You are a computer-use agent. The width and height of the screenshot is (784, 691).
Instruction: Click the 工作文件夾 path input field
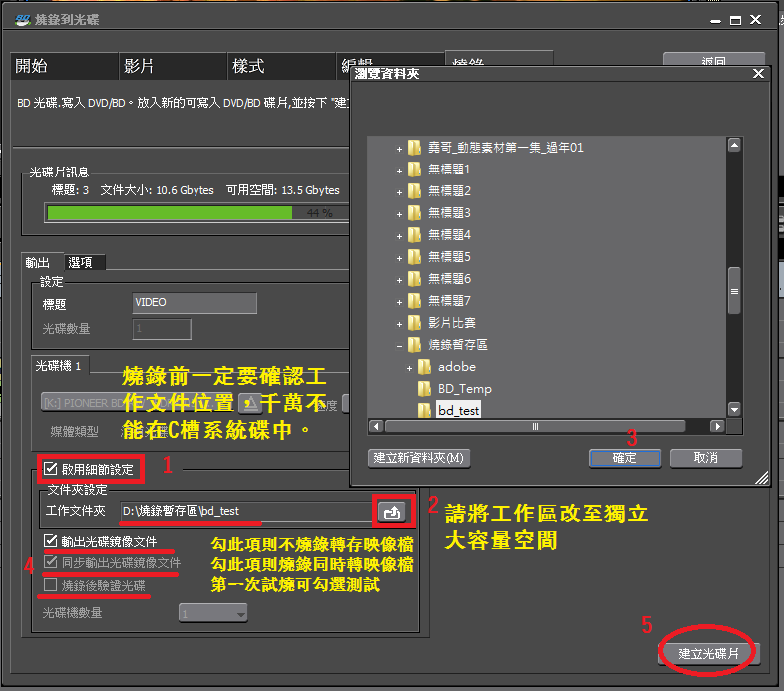(239, 512)
